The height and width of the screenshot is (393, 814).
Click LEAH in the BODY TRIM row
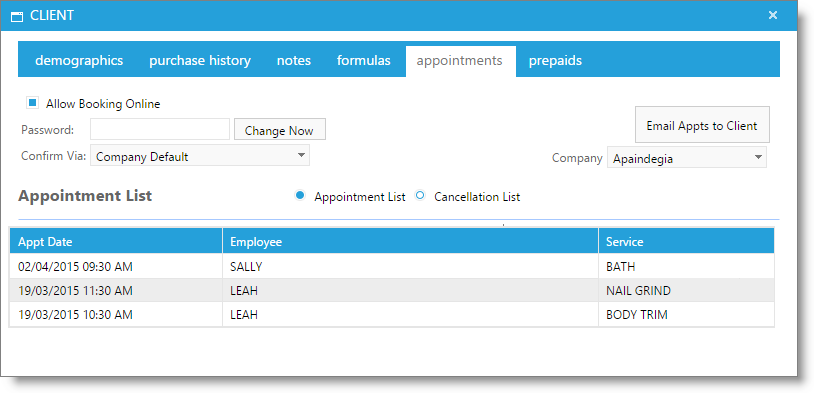pyautogui.click(x=411, y=315)
